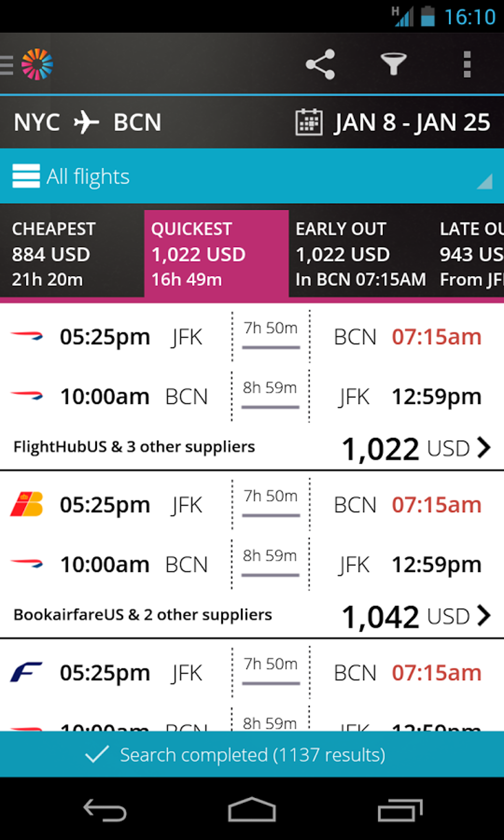The image size is (504, 840).
Task: Select the Quickest 1,022 USD tab
Action: coord(216,254)
